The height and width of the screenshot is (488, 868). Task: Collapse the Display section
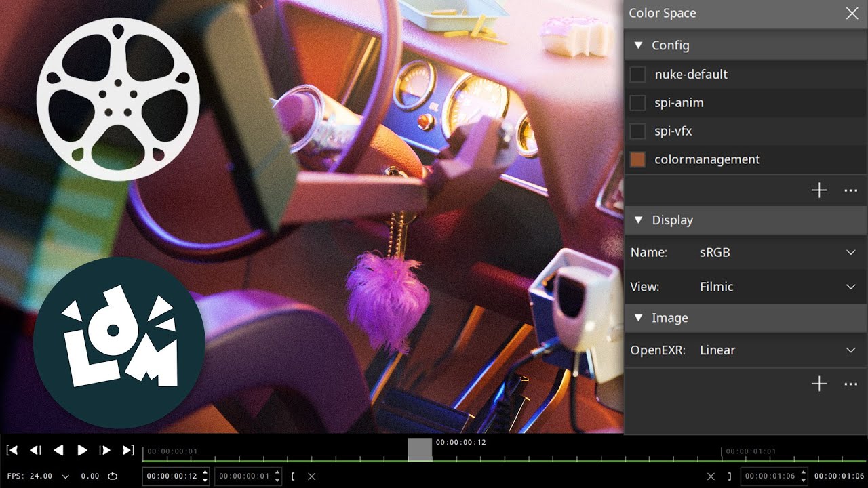click(x=637, y=220)
